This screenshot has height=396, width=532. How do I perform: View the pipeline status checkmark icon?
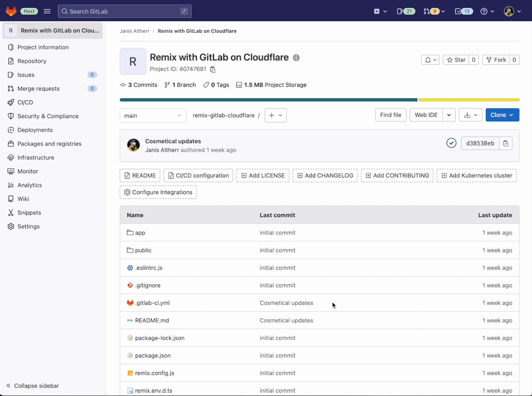[x=451, y=143]
